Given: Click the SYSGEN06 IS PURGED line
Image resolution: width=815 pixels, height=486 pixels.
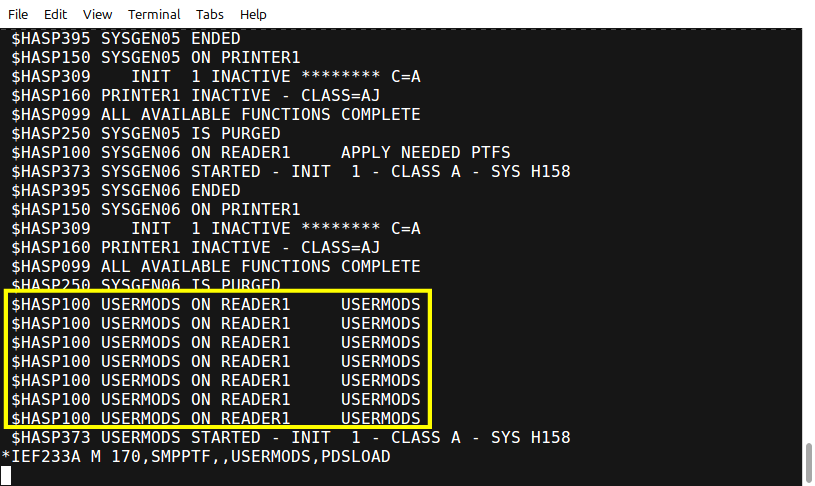Looking at the screenshot, I should coord(146,285).
